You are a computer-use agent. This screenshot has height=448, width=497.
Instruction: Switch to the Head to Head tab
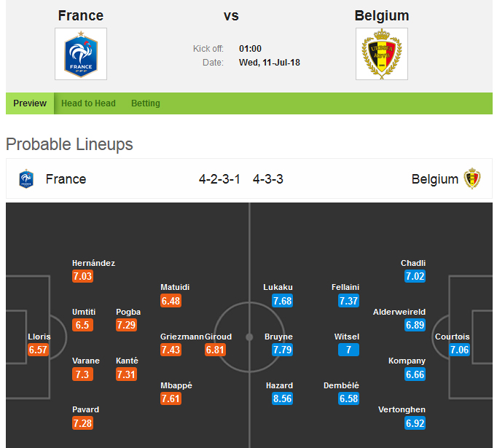pyautogui.click(x=88, y=103)
